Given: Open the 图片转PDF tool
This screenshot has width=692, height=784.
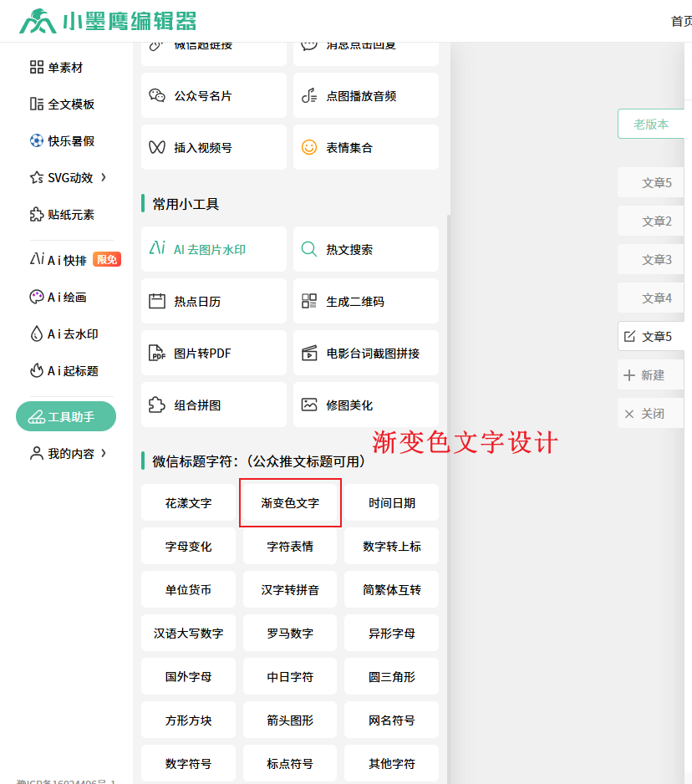Looking at the screenshot, I should pos(214,353).
